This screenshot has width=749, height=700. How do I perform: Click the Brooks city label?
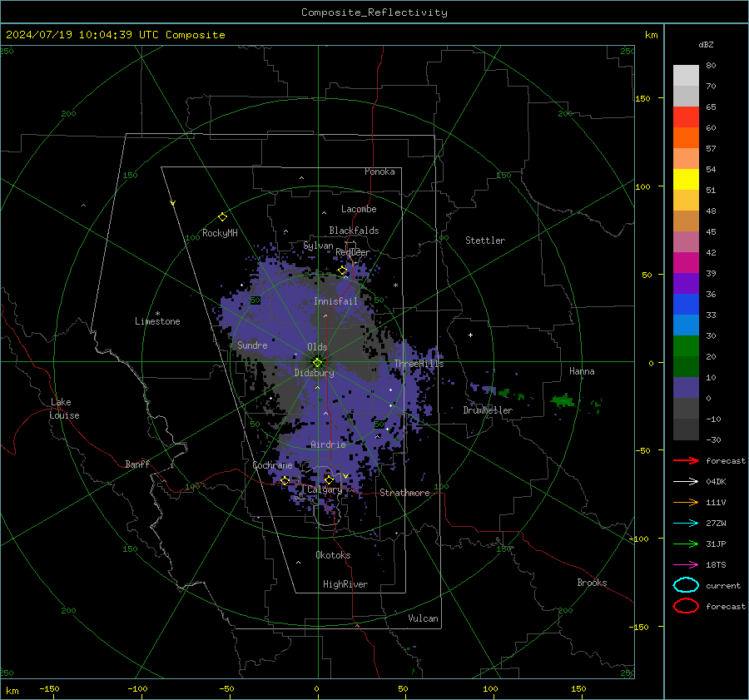592,583
